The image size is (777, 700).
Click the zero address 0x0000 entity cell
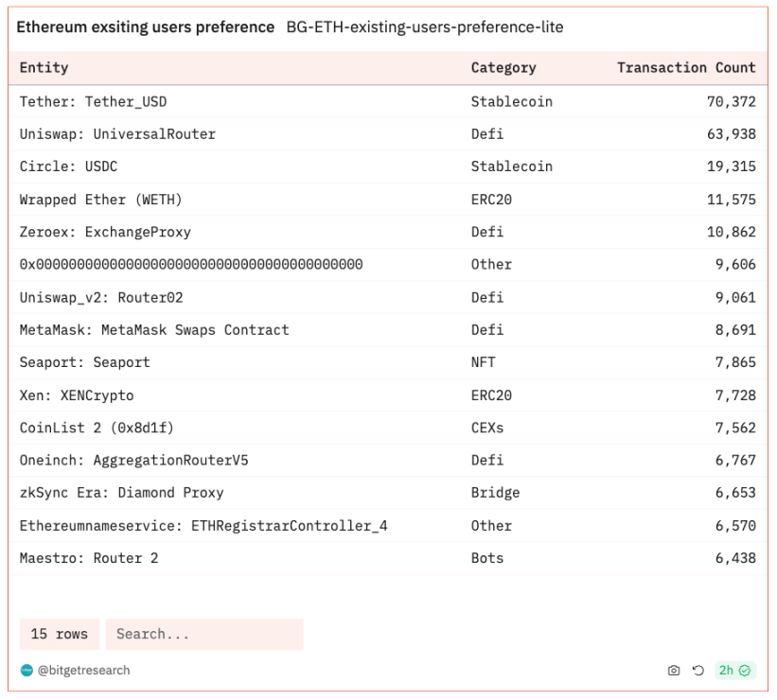point(191,265)
